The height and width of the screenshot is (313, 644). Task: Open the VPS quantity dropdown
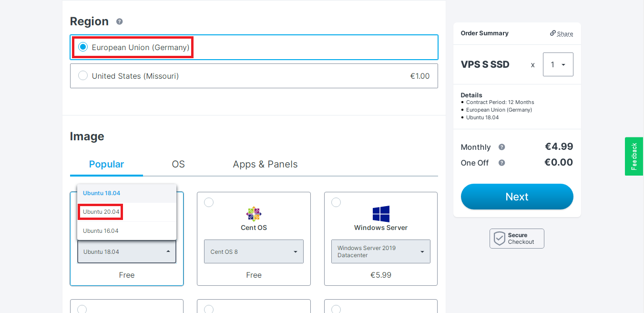coord(558,64)
